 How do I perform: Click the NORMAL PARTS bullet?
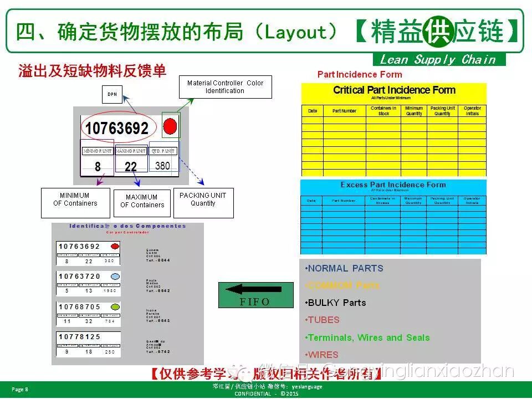344,268
